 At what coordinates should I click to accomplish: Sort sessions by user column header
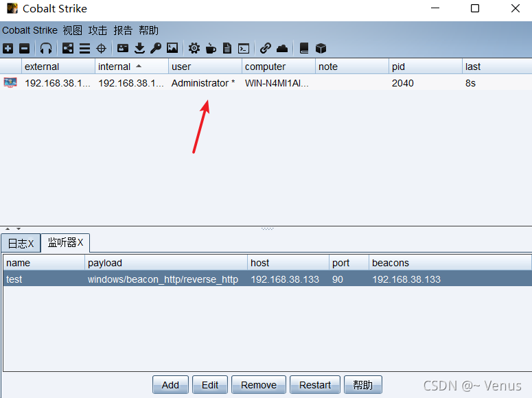coord(205,67)
